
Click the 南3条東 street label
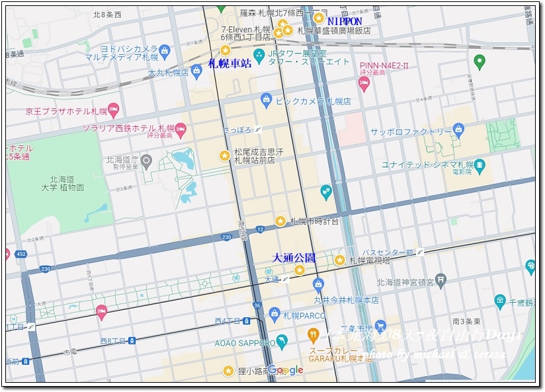pos(466,321)
